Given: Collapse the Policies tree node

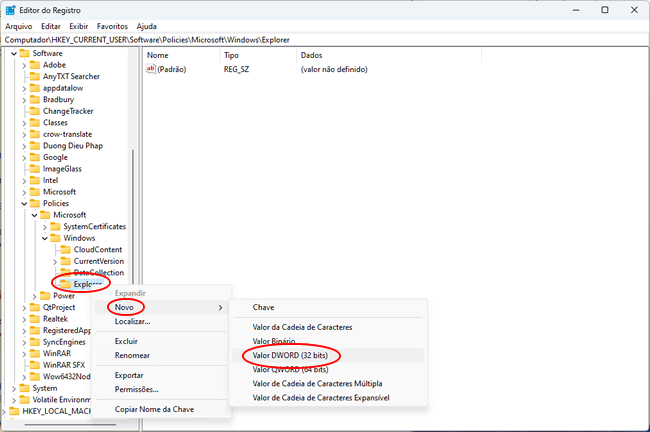Looking at the screenshot, I should tap(25, 203).
